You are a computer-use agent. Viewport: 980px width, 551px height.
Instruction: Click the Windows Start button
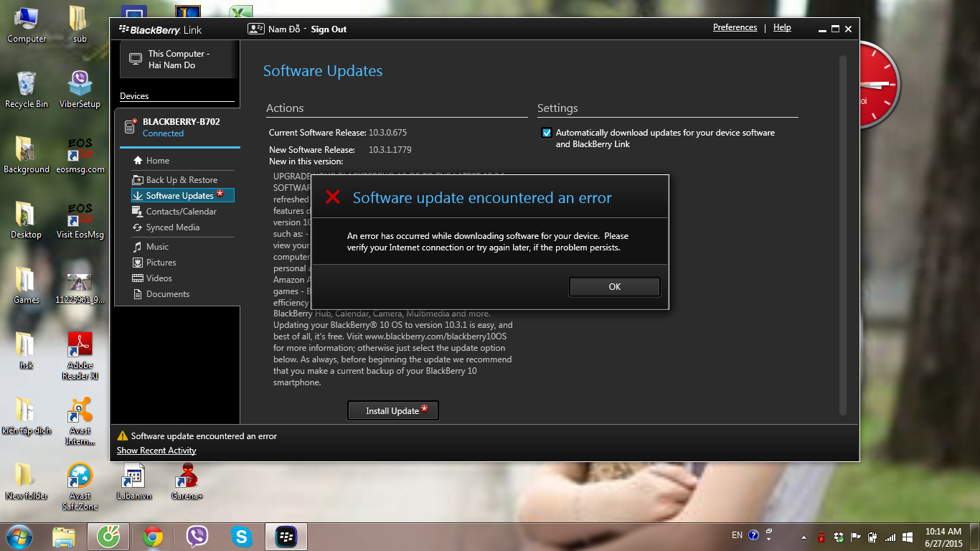[x=18, y=536]
